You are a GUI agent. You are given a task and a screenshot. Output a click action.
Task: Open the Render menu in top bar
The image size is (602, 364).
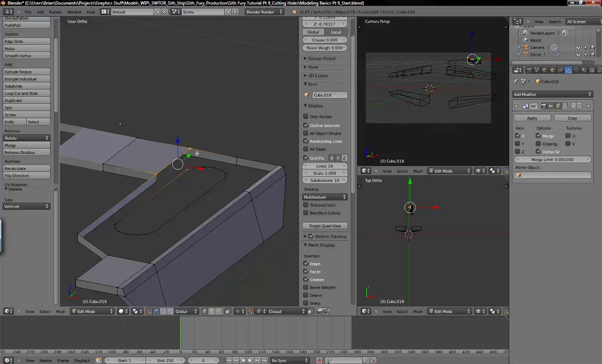pyautogui.click(x=55, y=12)
